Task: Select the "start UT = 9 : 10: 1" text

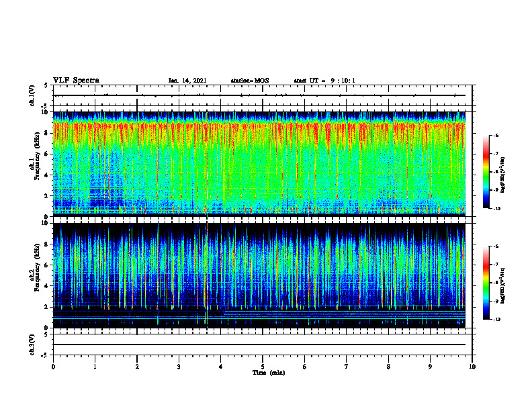Action: 324,81
